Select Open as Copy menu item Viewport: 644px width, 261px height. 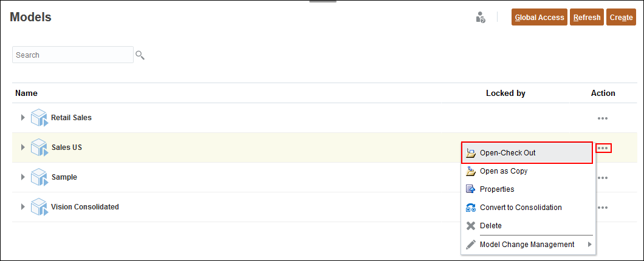504,171
